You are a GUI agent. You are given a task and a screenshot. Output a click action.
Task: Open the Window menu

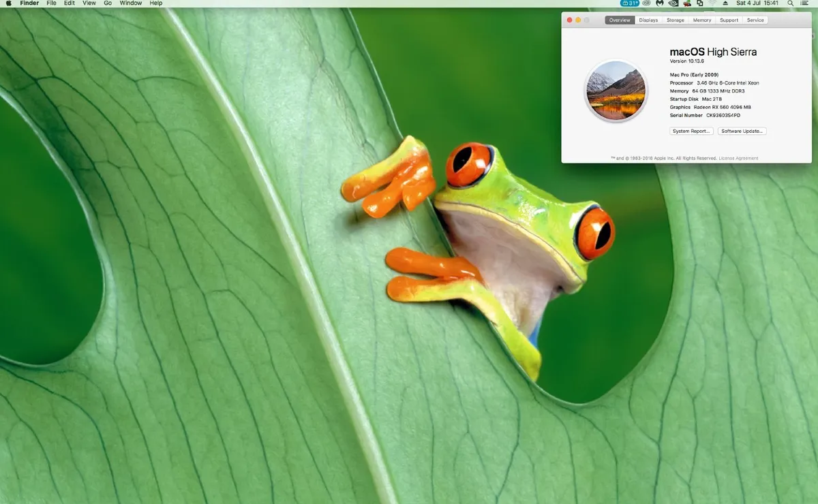[x=131, y=3]
